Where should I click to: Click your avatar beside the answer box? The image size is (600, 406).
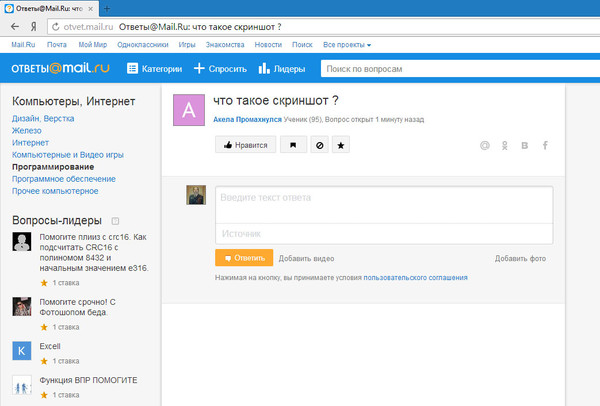pyautogui.click(x=196, y=195)
